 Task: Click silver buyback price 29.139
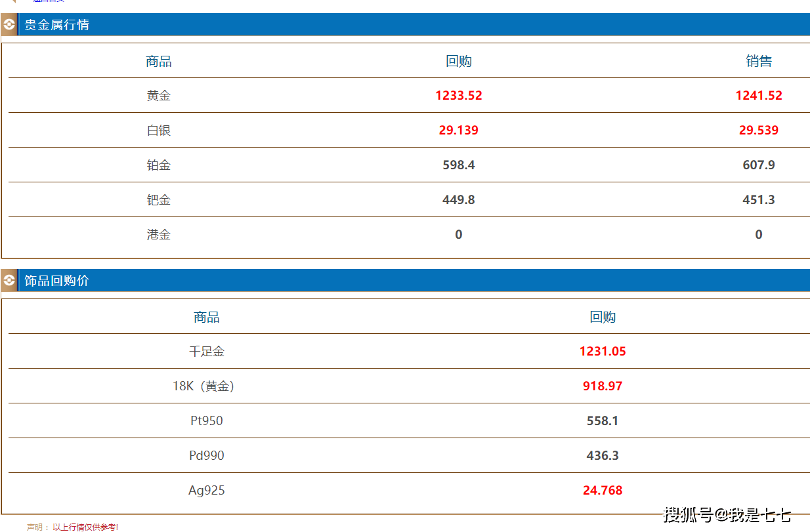point(458,131)
